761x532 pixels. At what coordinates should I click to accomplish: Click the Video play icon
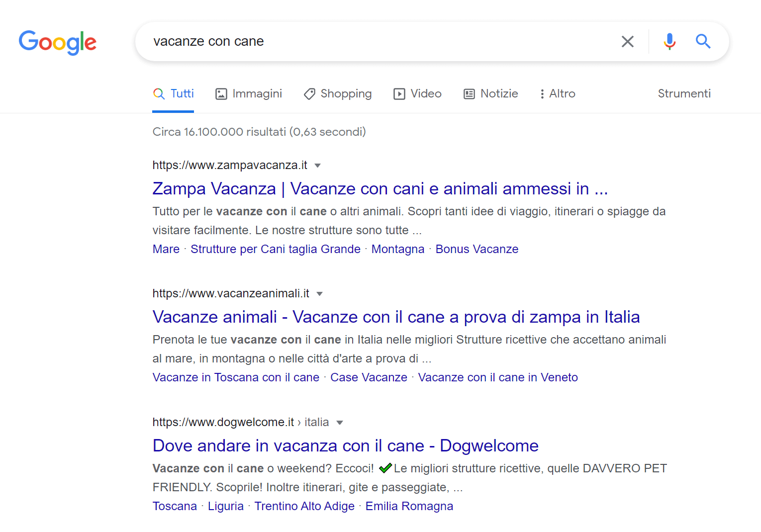point(399,93)
